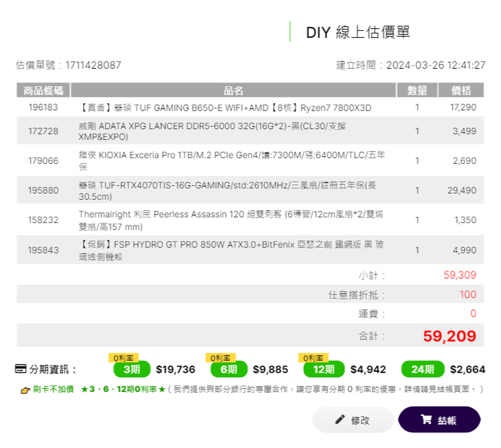Click the installment amount $9,885
Viewport: 501px width, 448px height.
point(270,370)
